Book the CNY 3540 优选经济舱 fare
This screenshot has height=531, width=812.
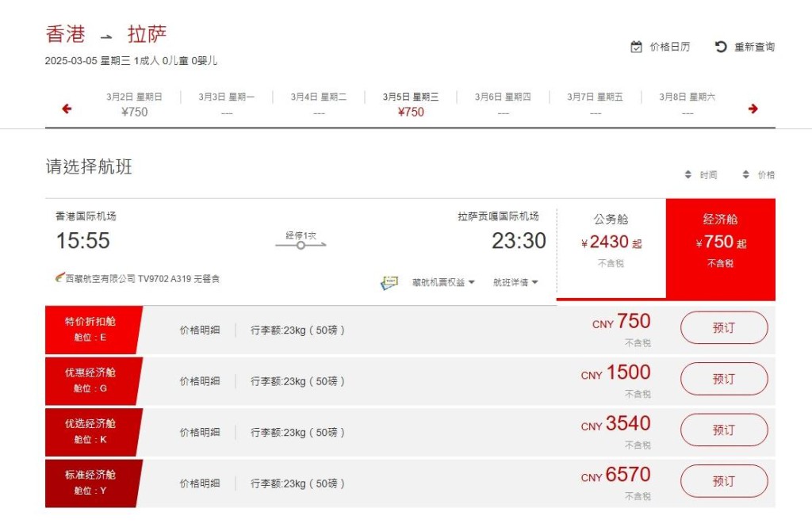(724, 430)
